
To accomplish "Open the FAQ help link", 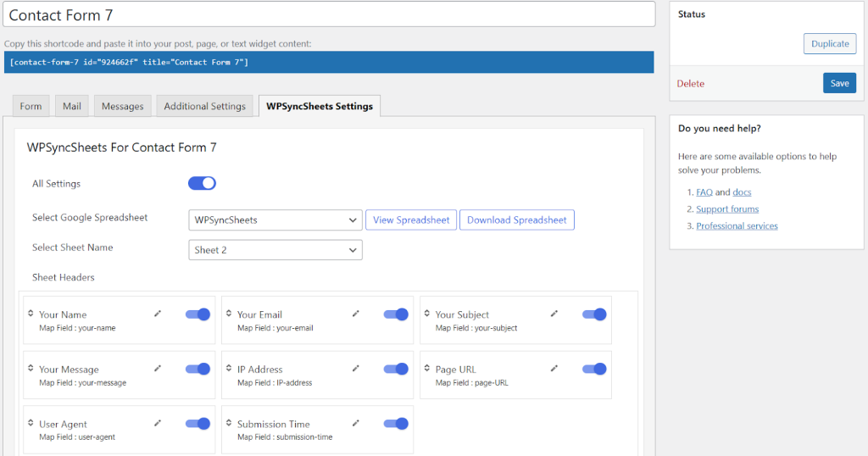I will pyautogui.click(x=704, y=192).
